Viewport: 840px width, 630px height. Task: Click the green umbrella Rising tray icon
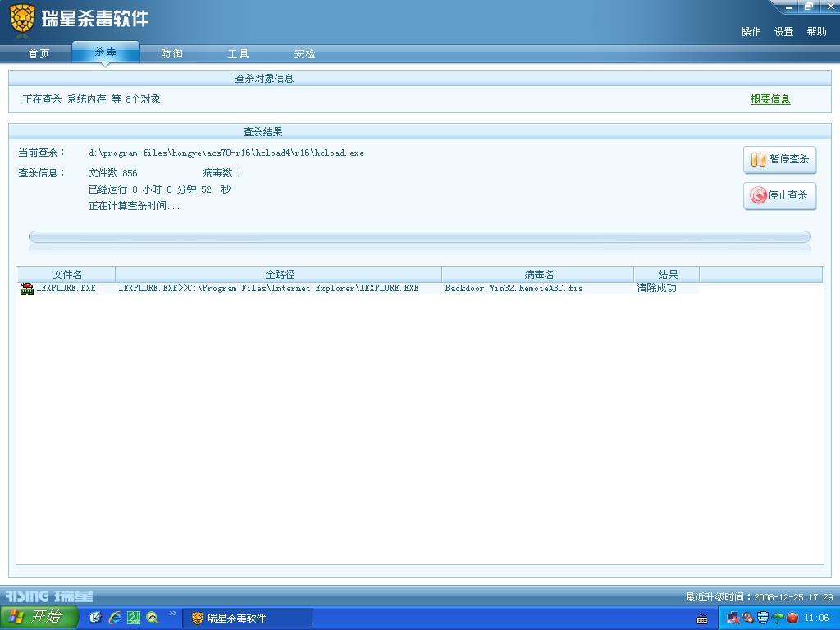coord(778,619)
